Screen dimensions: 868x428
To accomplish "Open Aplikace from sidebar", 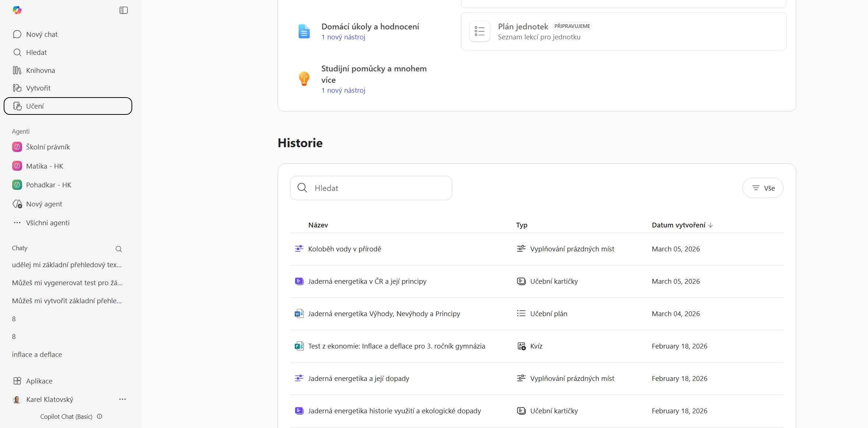I will click(39, 381).
